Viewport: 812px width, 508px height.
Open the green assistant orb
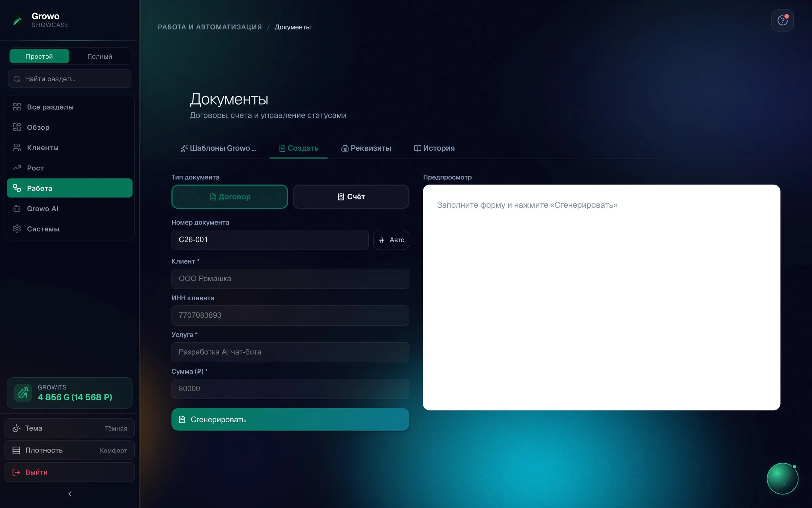pyautogui.click(x=782, y=479)
